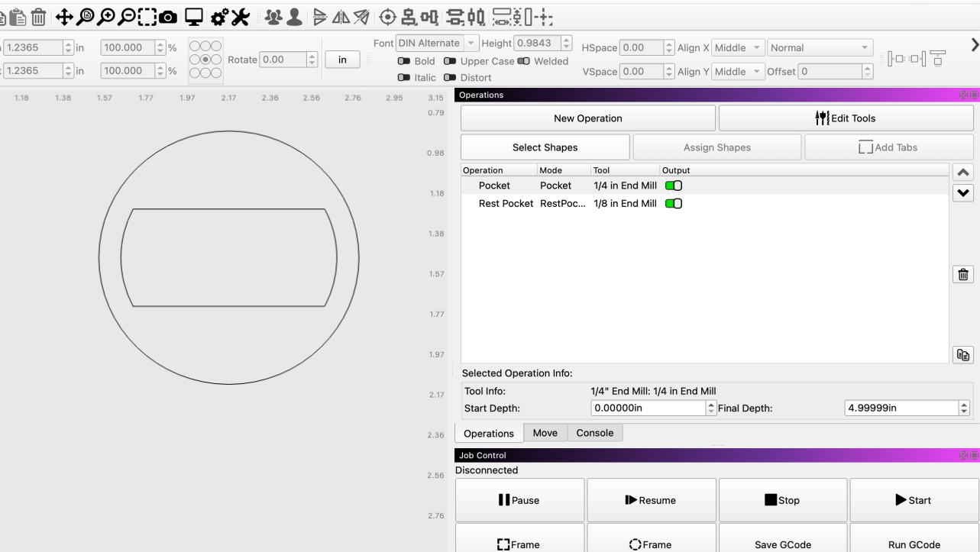This screenshot has width=980, height=552.
Task: Click the Pause job button
Action: (519, 500)
